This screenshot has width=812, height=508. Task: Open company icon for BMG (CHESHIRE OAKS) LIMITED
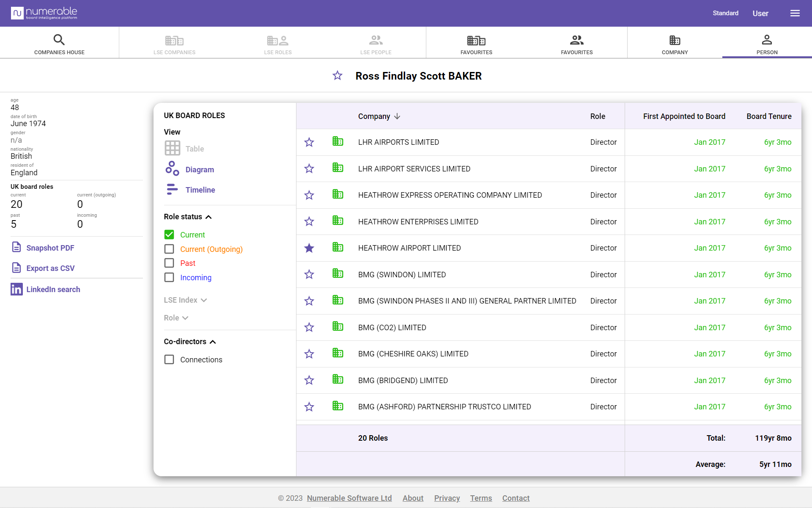tap(337, 353)
